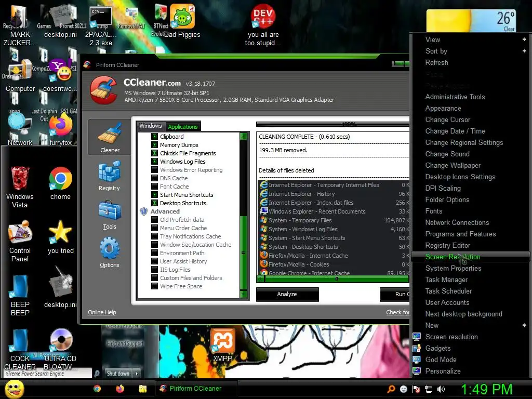Launch Chrome from the taskbar
Viewport: 532px width, 399px height.
tap(97, 389)
